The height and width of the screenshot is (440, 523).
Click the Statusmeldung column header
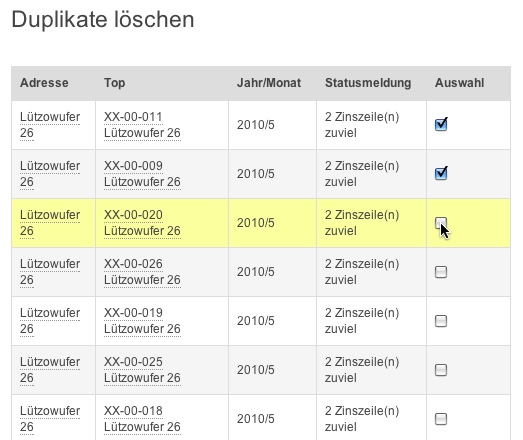pyautogui.click(x=368, y=83)
